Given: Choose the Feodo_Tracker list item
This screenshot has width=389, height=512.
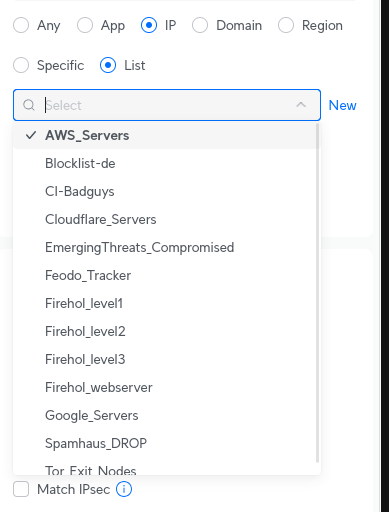Looking at the screenshot, I should 165,275.
